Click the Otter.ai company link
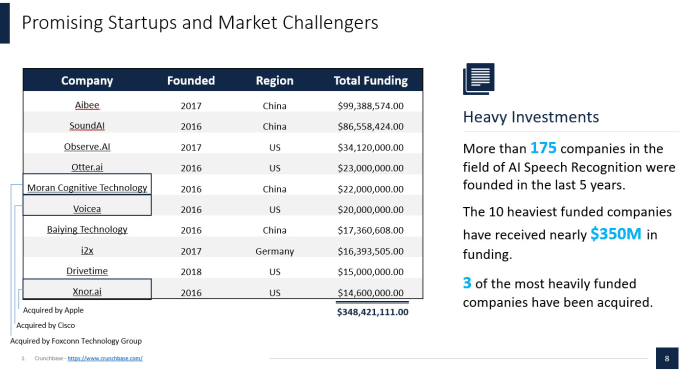The width and height of the screenshot is (680, 371). pyautogui.click(x=87, y=167)
